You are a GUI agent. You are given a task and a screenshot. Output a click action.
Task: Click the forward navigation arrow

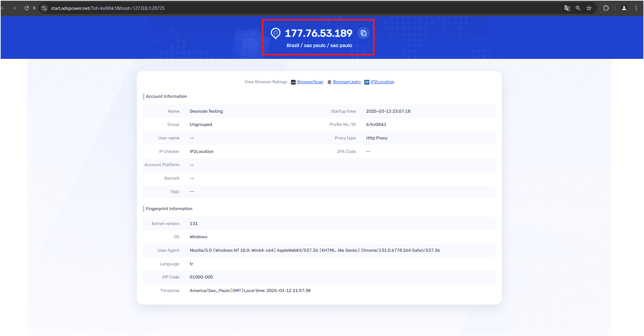click(14, 8)
